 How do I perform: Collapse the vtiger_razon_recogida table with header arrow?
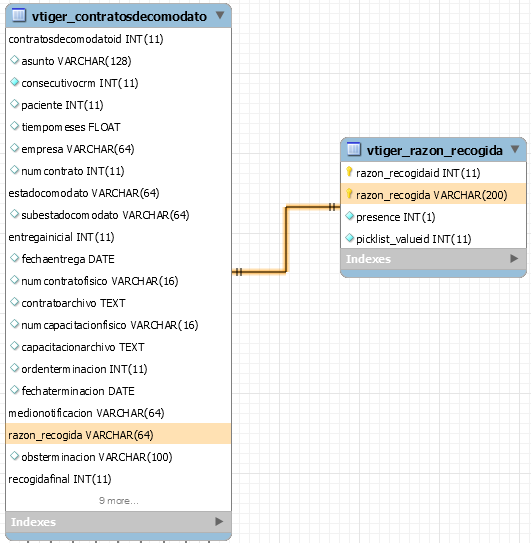[515, 149]
